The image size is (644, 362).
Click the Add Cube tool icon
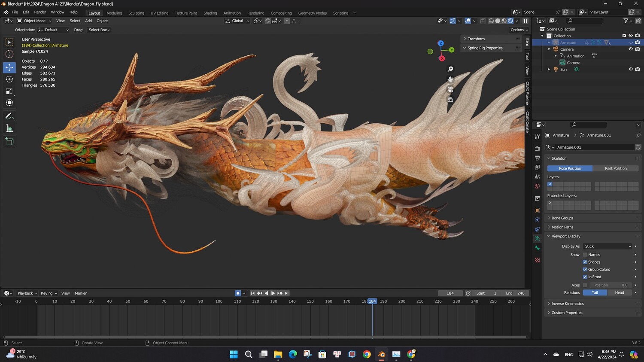(x=9, y=141)
